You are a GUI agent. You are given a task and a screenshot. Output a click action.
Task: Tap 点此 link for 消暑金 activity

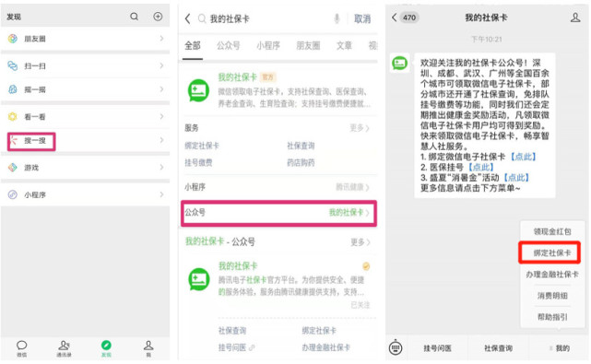[516, 178]
